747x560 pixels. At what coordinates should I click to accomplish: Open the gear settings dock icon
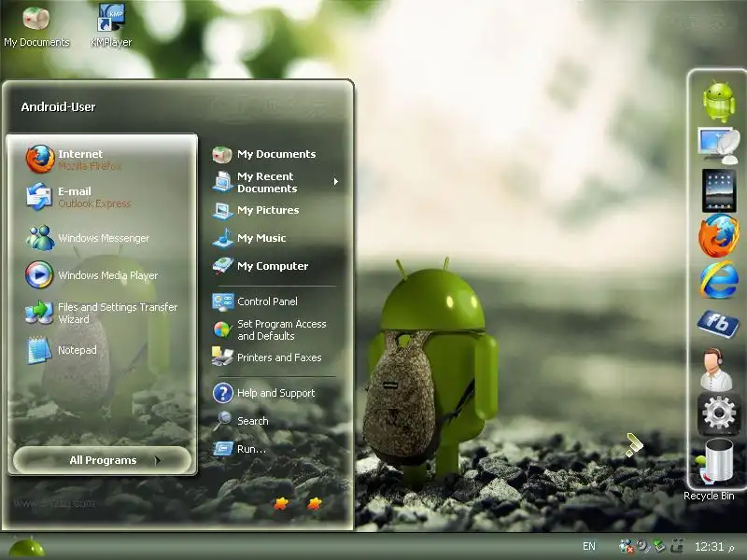click(x=719, y=414)
